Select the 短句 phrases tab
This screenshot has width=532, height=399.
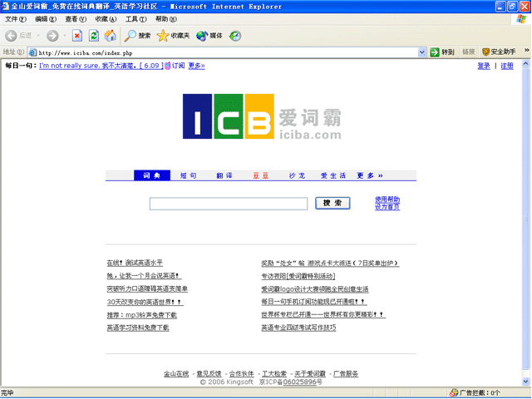189,175
